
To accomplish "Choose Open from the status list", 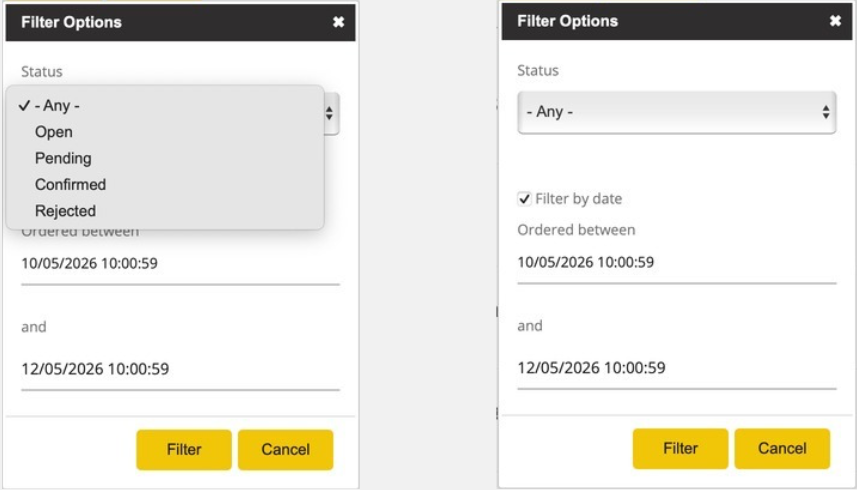I will 165,132.
